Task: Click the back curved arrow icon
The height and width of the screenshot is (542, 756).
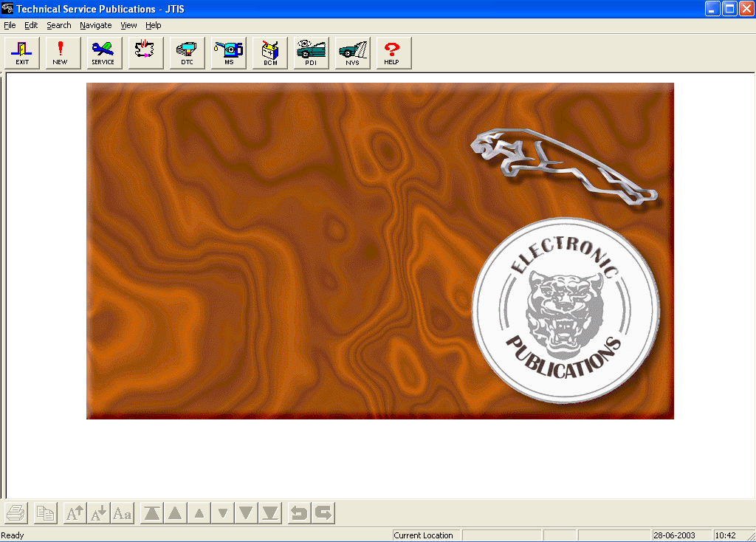Action: click(x=300, y=513)
